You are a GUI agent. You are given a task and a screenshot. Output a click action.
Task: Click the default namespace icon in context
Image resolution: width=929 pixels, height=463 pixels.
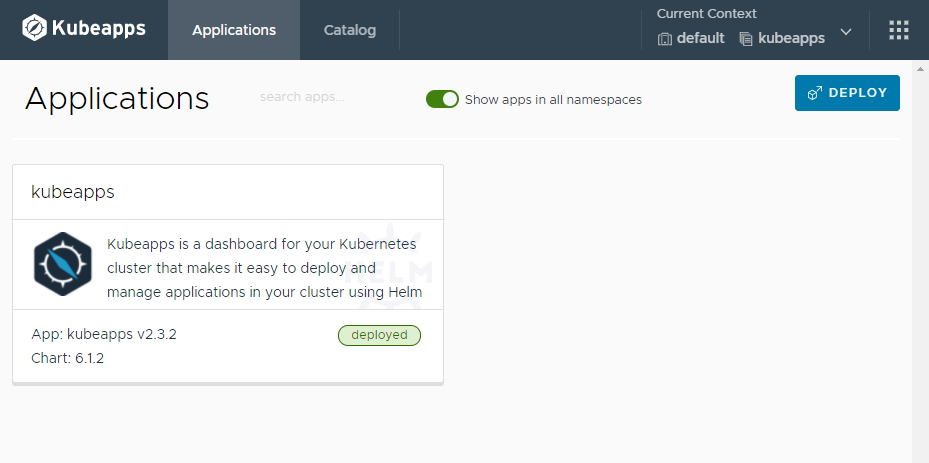[x=665, y=39]
